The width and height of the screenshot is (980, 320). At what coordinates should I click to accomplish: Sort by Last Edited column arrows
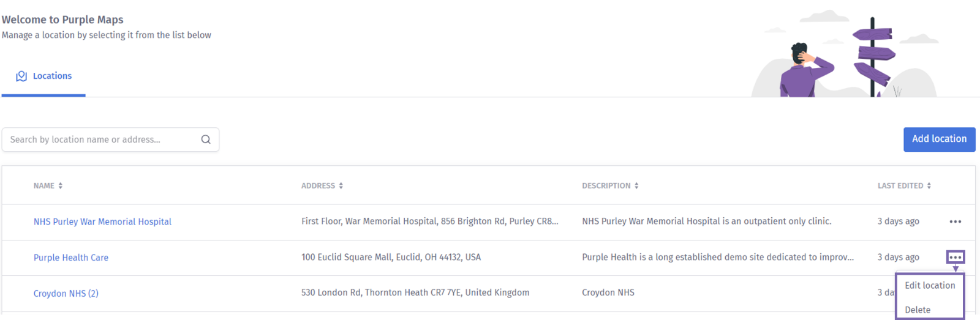pos(929,185)
